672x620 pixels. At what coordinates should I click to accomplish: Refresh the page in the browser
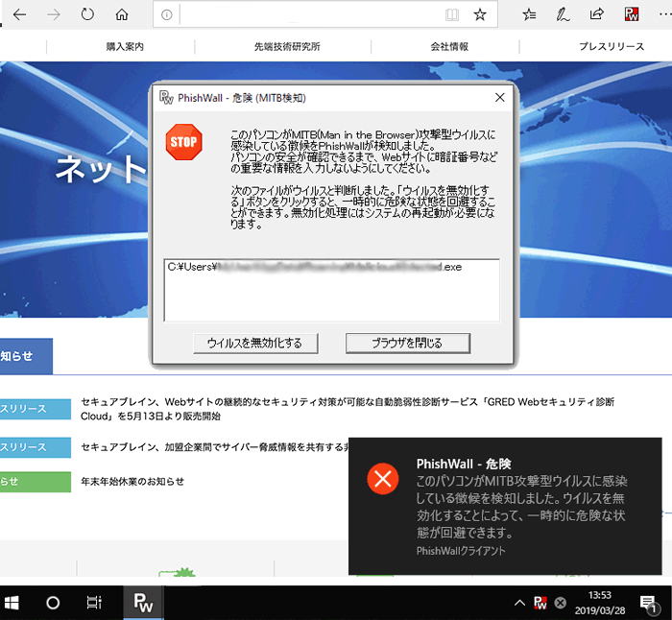tap(87, 14)
